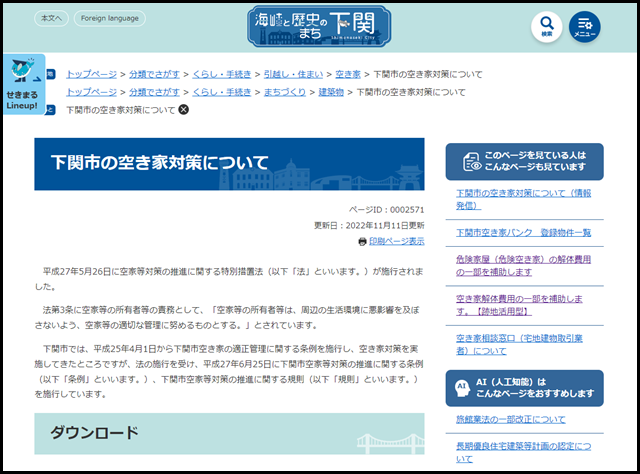Image resolution: width=640 pixels, height=474 pixels.
Task: Open くらし・手続き in second breadcrumb row
Action: click(x=222, y=92)
